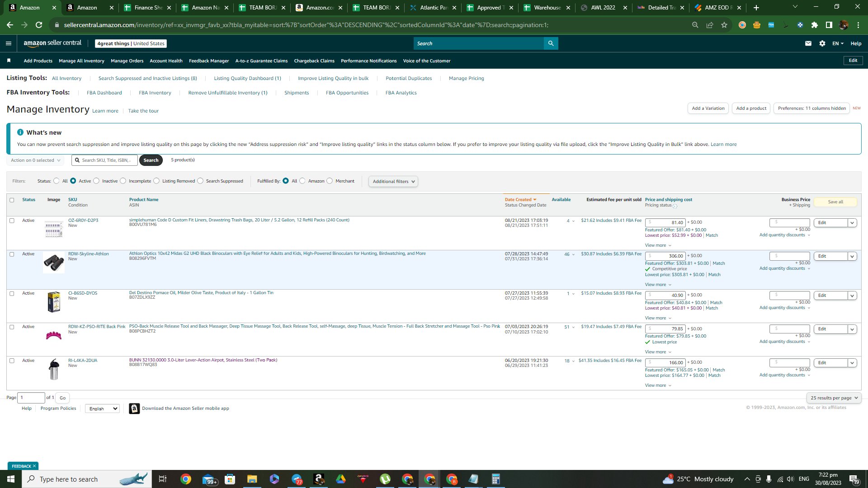Click the SKU title ISBN search field
868x488 pixels.
105,160
